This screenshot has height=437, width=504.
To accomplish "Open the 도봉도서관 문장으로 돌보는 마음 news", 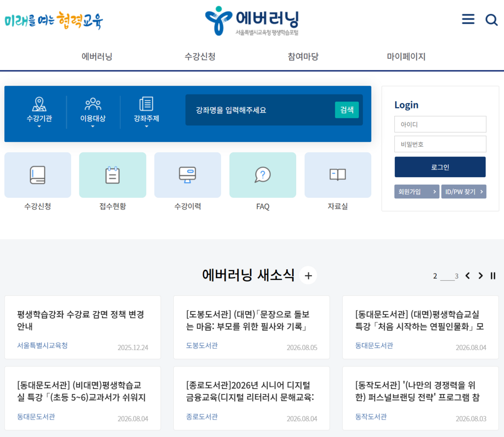I will pos(248,320).
